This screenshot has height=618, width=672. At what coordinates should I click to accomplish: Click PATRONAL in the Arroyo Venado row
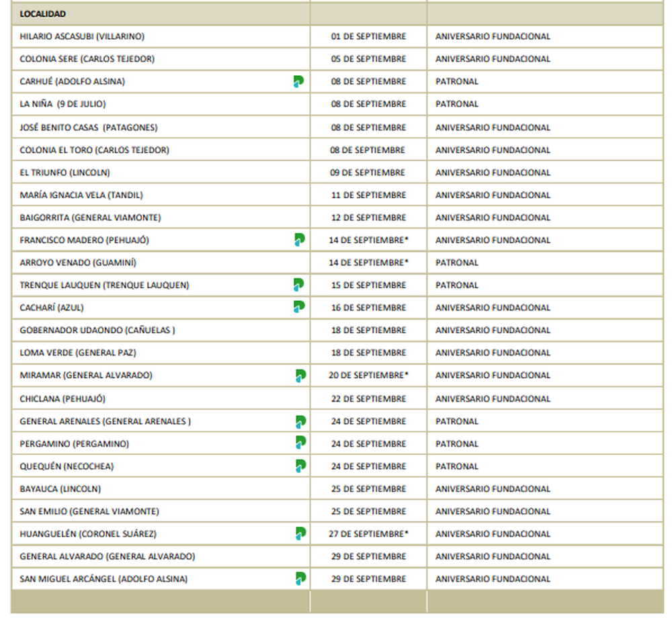click(x=457, y=263)
